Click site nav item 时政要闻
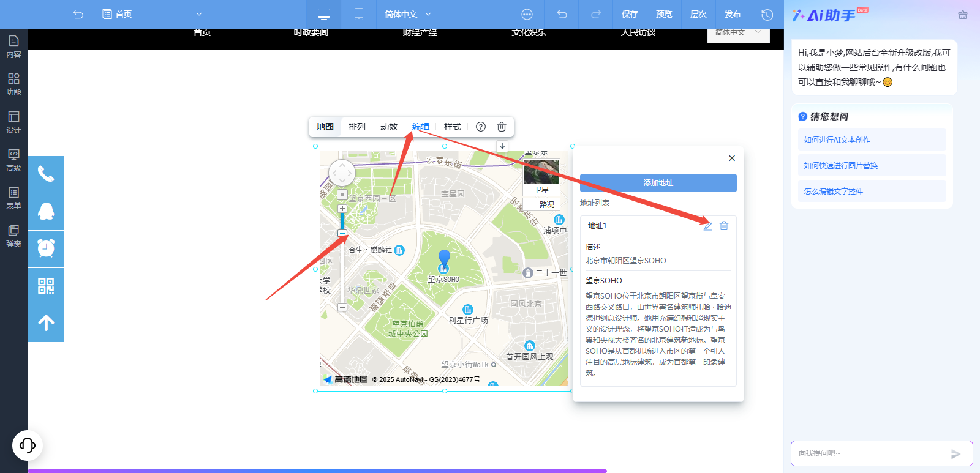The image size is (980, 473). (311, 32)
